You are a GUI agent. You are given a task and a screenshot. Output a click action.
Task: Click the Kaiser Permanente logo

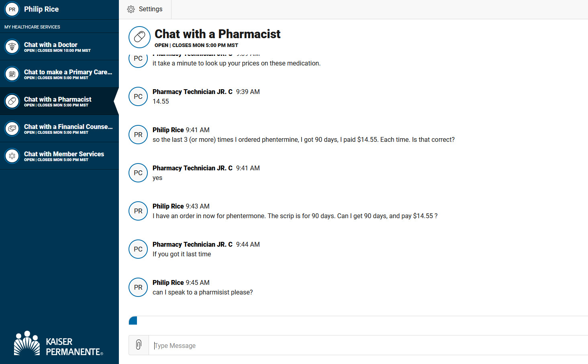click(x=59, y=344)
